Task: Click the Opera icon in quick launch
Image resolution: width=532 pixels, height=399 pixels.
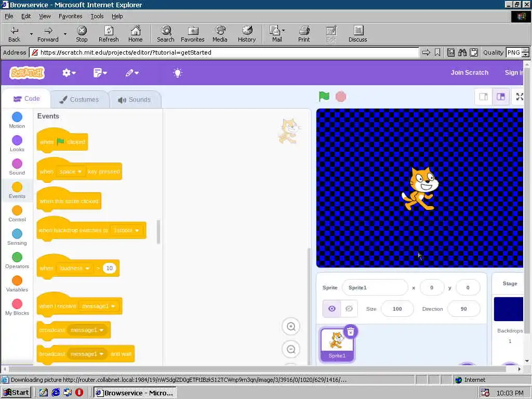Action: point(79,393)
